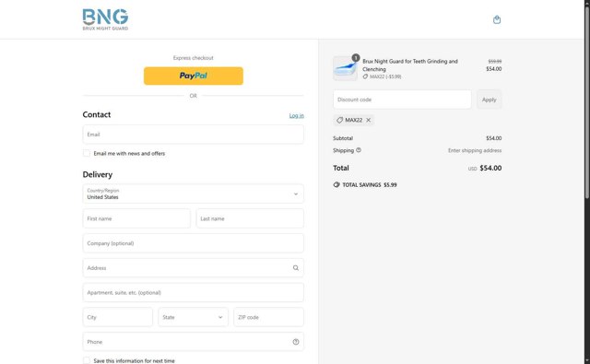Screen dimensions: 590x364
Task: Focus the Email input field
Action: click(x=193, y=135)
